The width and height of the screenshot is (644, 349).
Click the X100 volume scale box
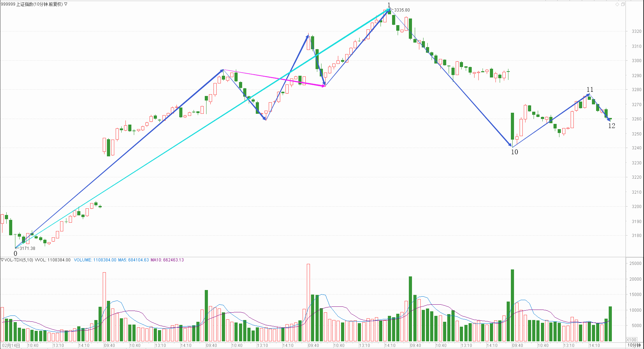tap(631, 340)
